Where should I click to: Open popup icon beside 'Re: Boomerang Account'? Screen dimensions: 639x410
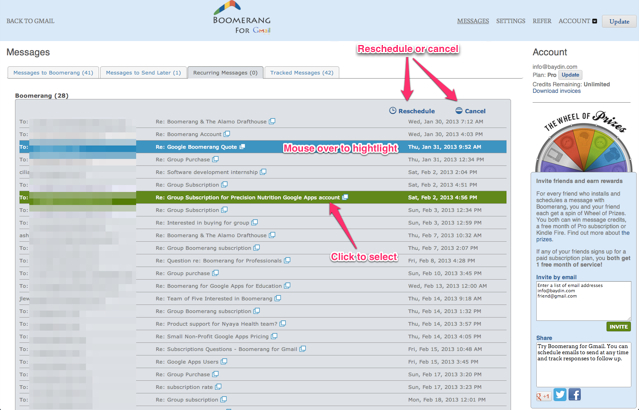[x=227, y=134]
